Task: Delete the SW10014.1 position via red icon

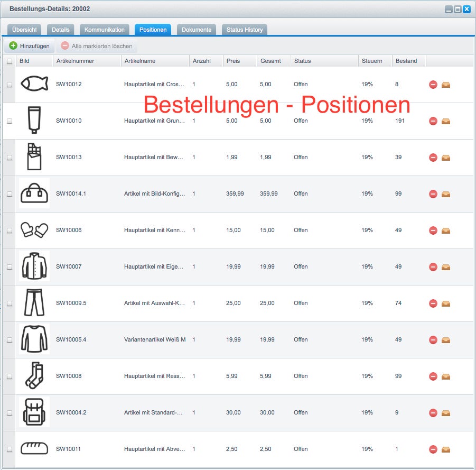Action: click(433, 194)
